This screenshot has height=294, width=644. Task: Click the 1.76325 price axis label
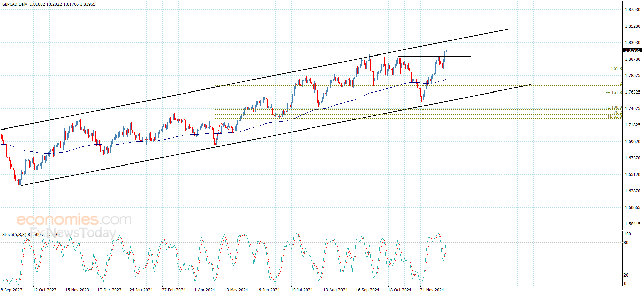(632, 92)
